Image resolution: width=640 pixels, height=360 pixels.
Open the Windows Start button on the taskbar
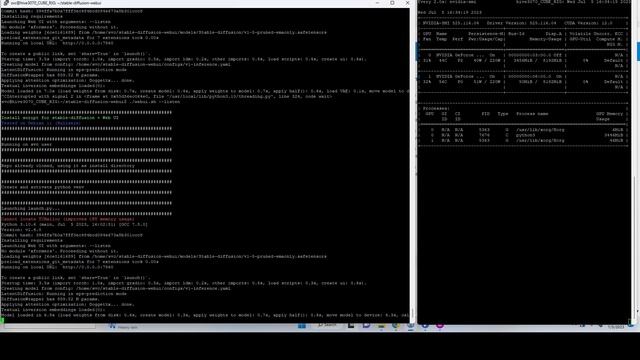click(302, 326)
